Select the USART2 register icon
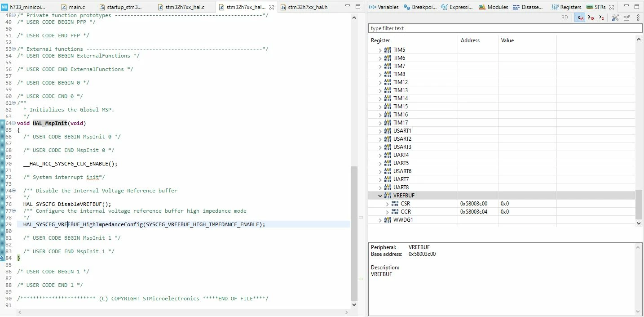 point(388,139)
